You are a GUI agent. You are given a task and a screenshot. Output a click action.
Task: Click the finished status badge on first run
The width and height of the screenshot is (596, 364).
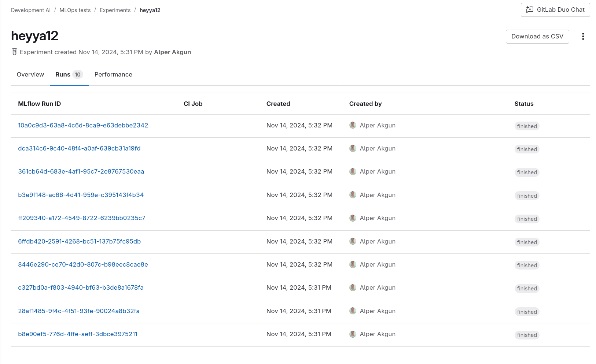527,126
